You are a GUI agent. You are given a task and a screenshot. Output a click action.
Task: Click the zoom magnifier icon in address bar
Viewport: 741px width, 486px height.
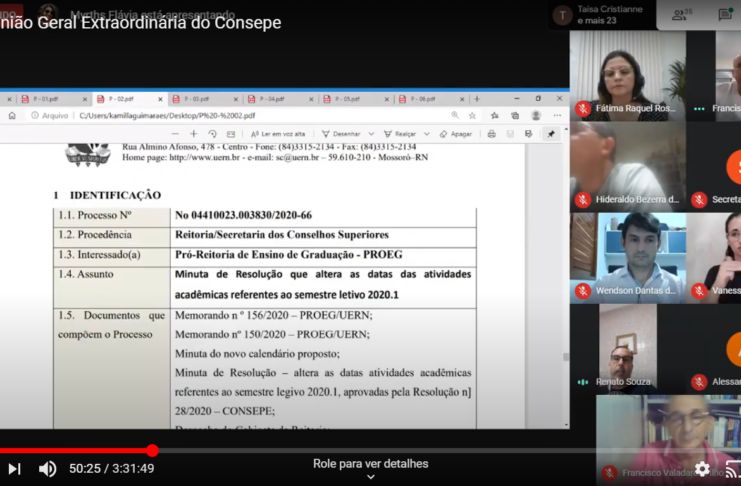[455, 115]
